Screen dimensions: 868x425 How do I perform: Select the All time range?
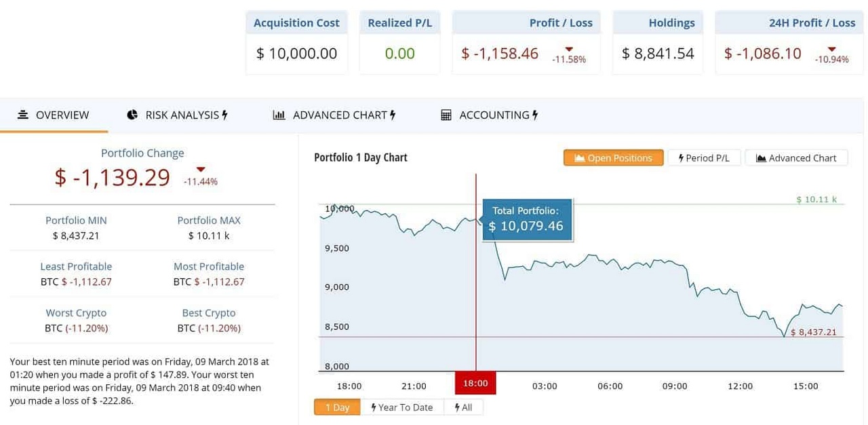463,407
